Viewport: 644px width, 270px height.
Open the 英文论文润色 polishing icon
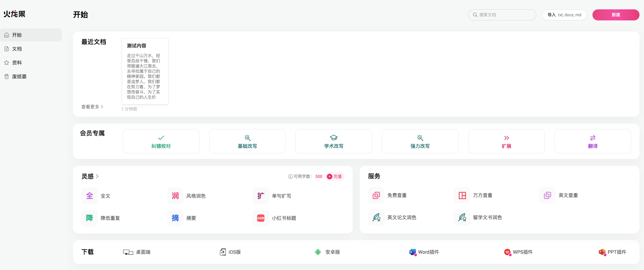(x=376, y=217)
